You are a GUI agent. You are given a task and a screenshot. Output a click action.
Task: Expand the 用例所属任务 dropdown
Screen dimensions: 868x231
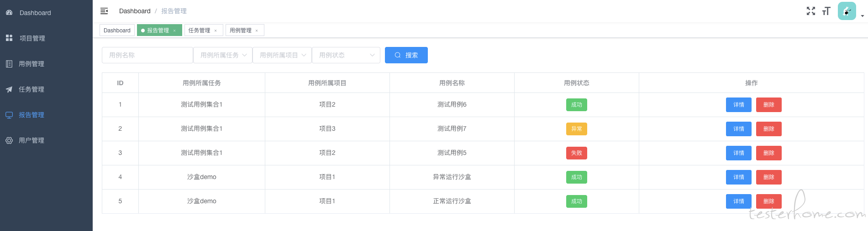[x=223, y=55]
